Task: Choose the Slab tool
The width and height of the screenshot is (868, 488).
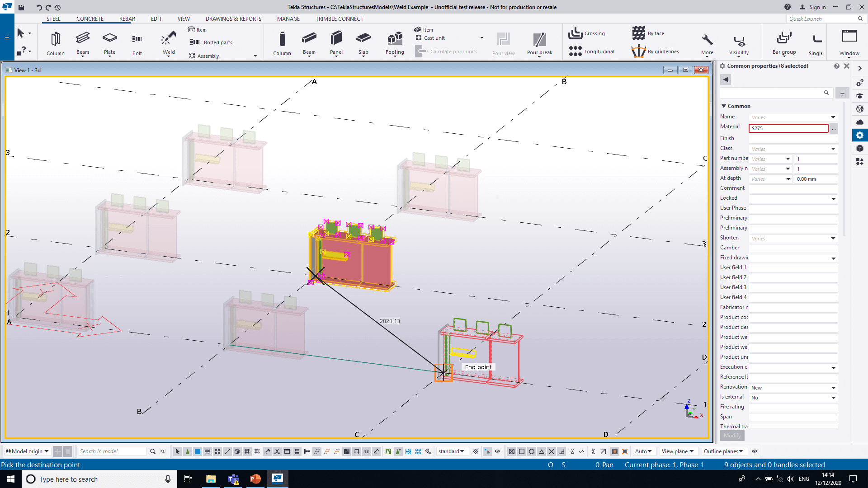Action: click(363, 43)
